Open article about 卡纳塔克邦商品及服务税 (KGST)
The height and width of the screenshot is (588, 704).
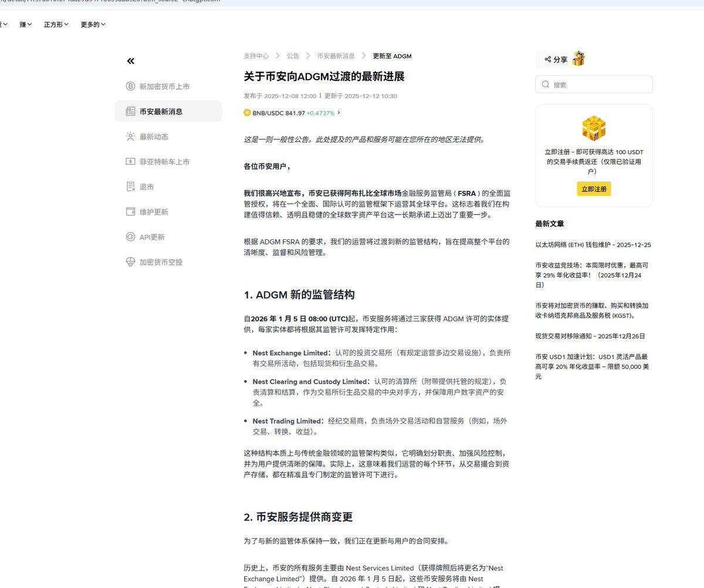tap(593, 310)
